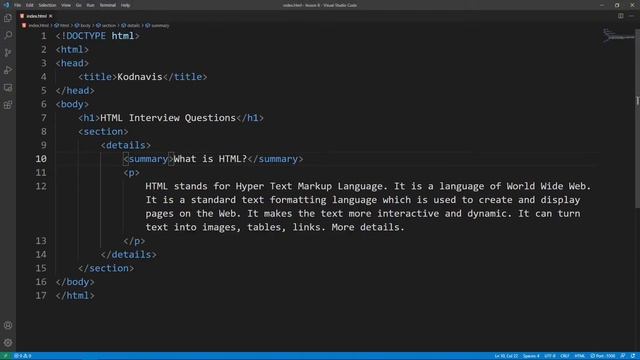Open the Remote Explorer view

pos(8,88)
